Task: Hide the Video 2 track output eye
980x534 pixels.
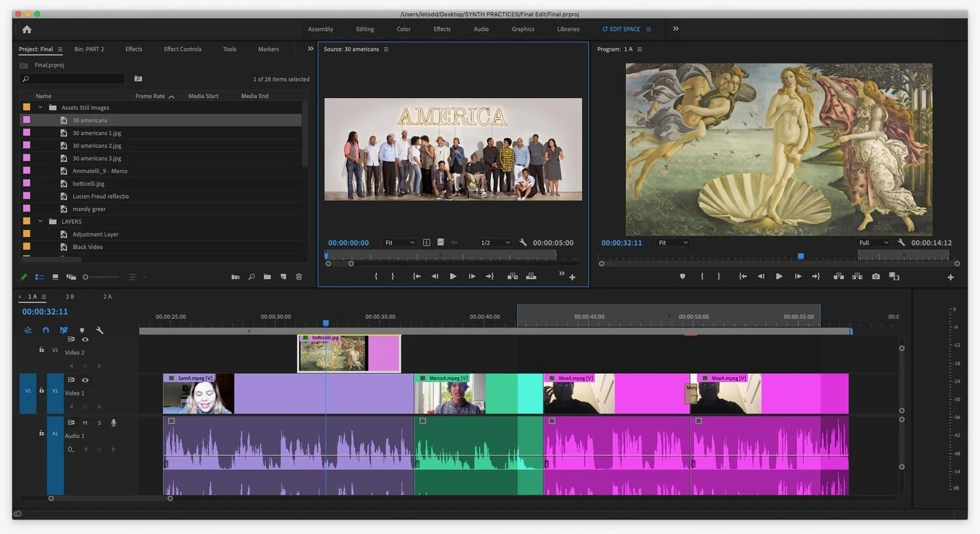Action: pos(85,340)
